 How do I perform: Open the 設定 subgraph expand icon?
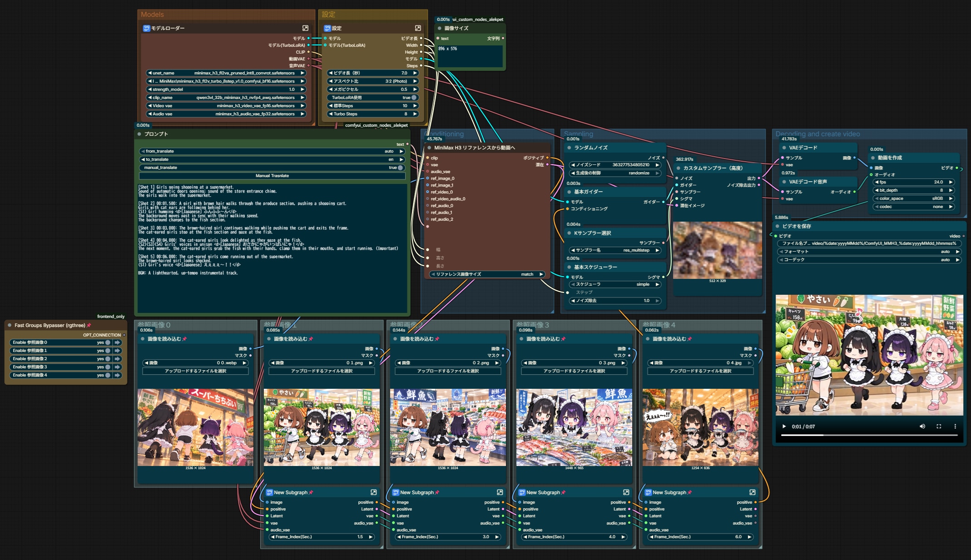(418, 28)
